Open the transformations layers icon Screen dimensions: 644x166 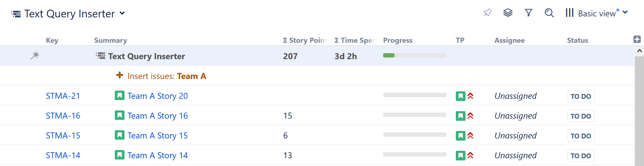(x=507, y=13)
